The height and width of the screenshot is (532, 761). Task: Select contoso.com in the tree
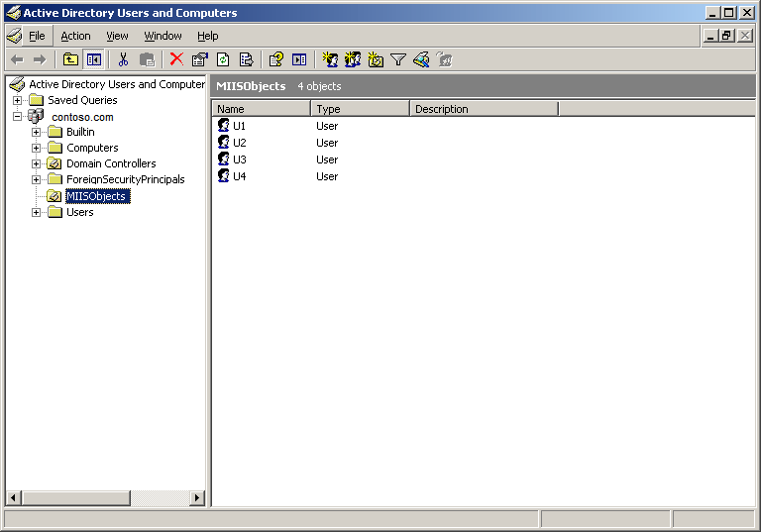point(82,117)
